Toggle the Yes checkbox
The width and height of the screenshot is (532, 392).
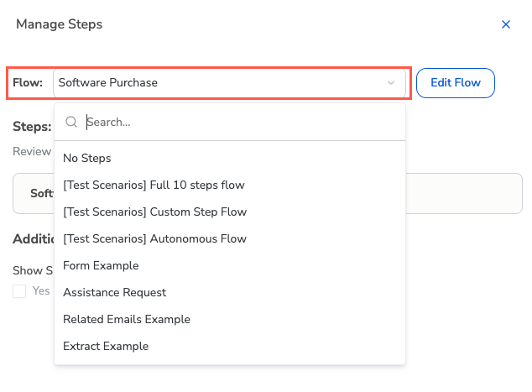(19, 291)
